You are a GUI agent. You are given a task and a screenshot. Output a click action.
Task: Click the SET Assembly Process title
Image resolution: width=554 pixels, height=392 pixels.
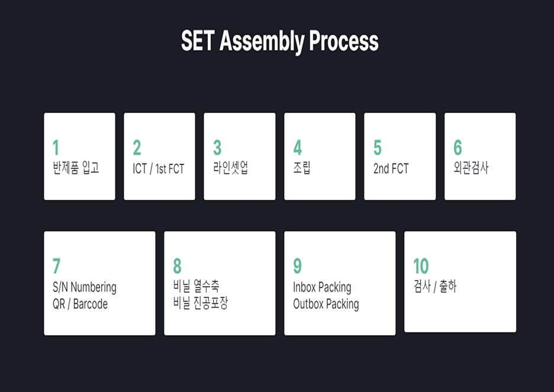[279, 41]
